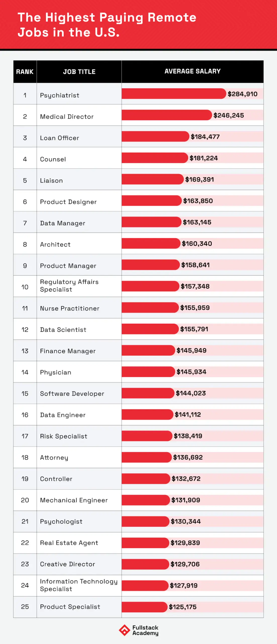Viewport: 277px width, 644px height.
Task: Click the infographic headline title text
Action: tap(107, 25)
